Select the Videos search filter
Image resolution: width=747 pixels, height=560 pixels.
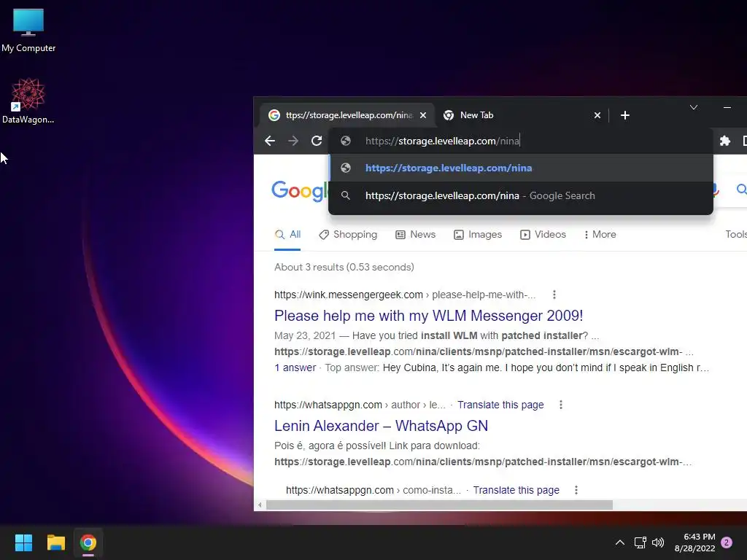click(543, 234)
